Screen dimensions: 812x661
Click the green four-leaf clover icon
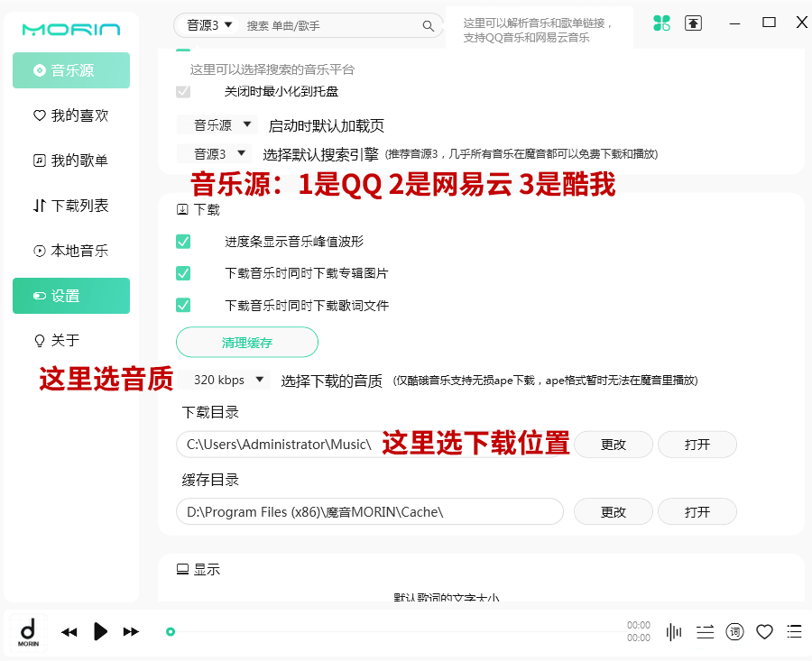pyautogui.click(x=661, y=23)
